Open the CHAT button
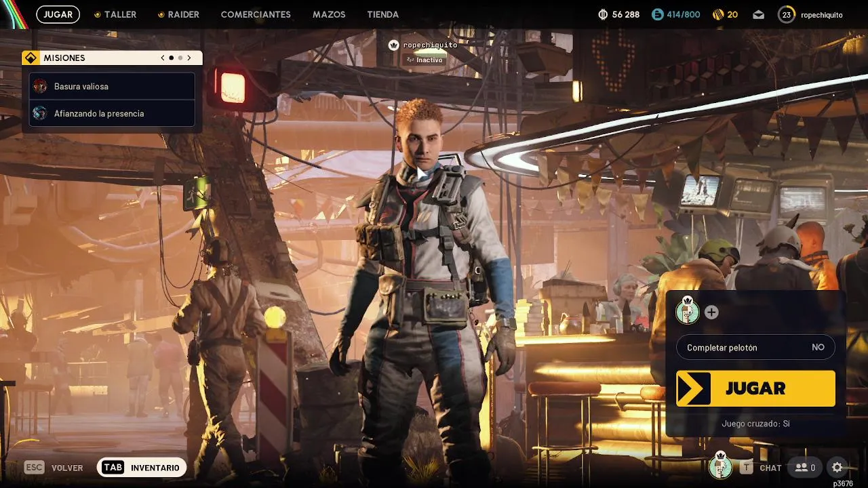The height and width of the screenshot is (488, 868). [761, 468]
